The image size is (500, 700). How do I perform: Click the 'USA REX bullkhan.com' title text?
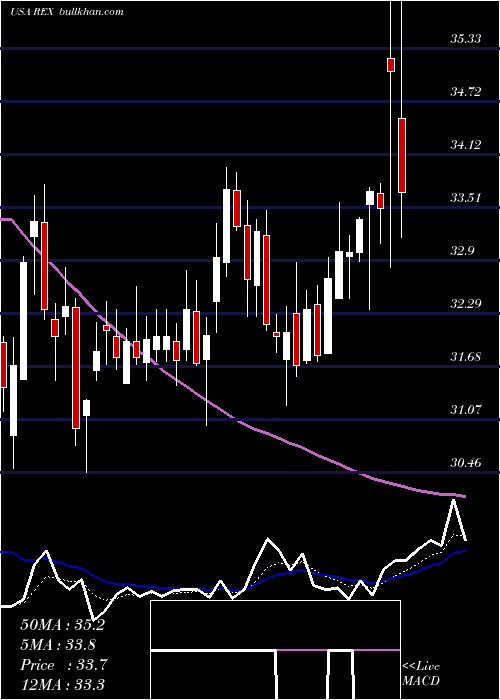67,12
